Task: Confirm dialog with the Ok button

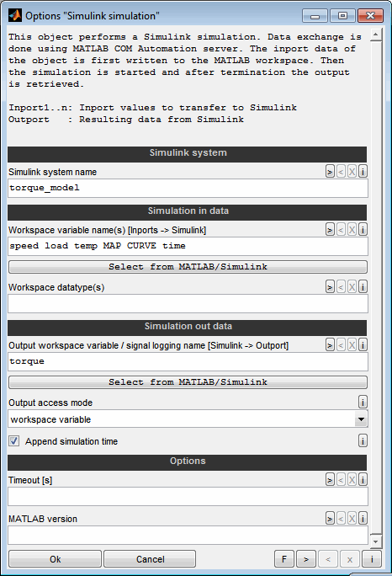Action: tap(55, 559)
